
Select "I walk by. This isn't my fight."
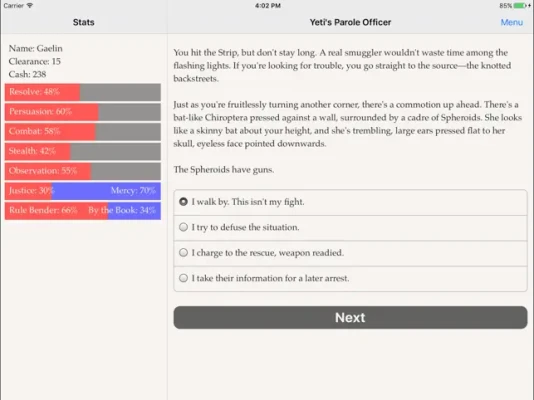tap(350, 202)
